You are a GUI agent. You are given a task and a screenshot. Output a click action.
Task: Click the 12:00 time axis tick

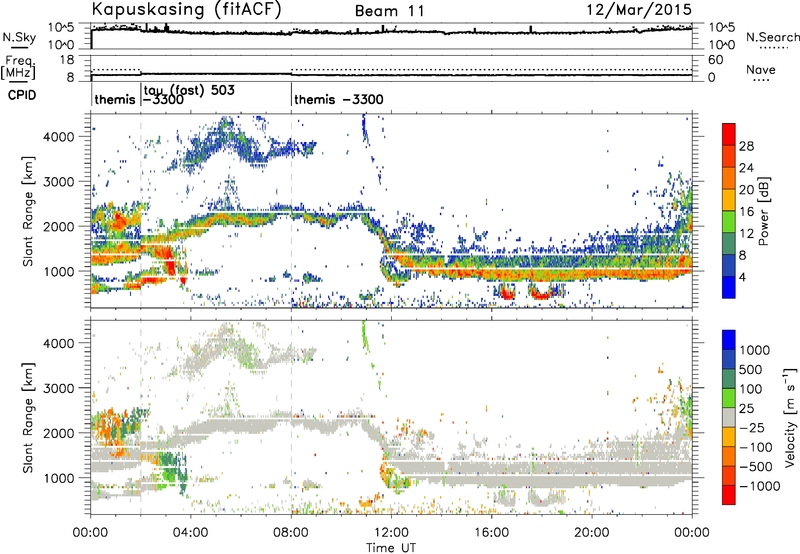tap(391, 533)
